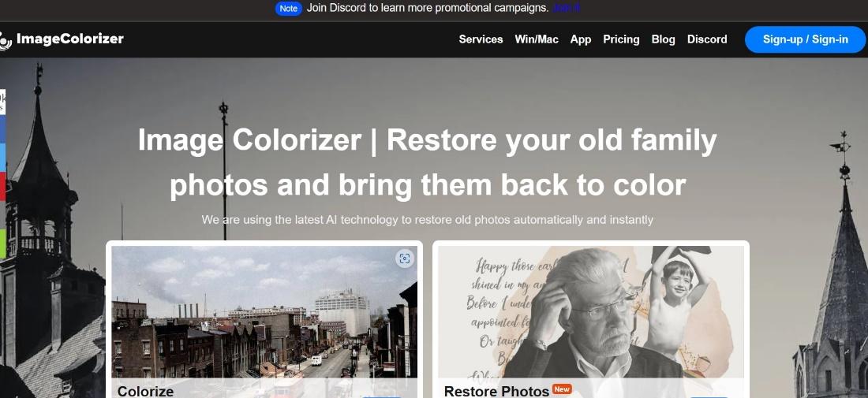Click the blue Note badge
Viewport: 868px width, 398px height.
pos(288,9)
